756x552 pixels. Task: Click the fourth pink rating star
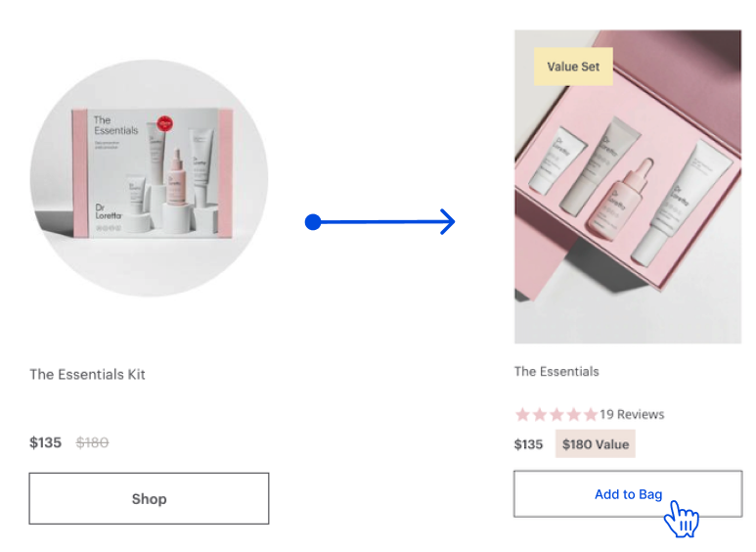point(574,414)
